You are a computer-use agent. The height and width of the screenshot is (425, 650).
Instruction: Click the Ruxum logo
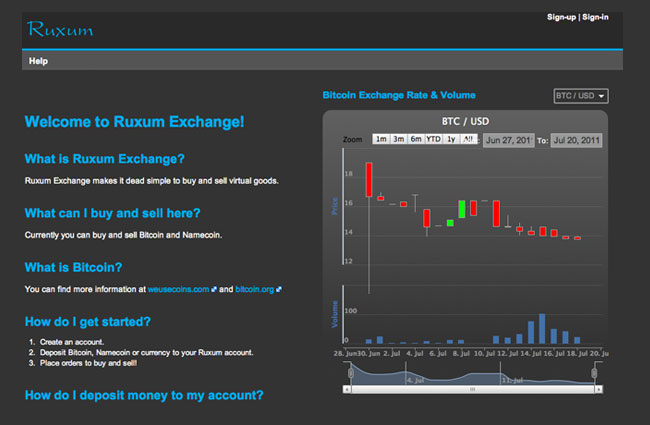tap(60, 29)
